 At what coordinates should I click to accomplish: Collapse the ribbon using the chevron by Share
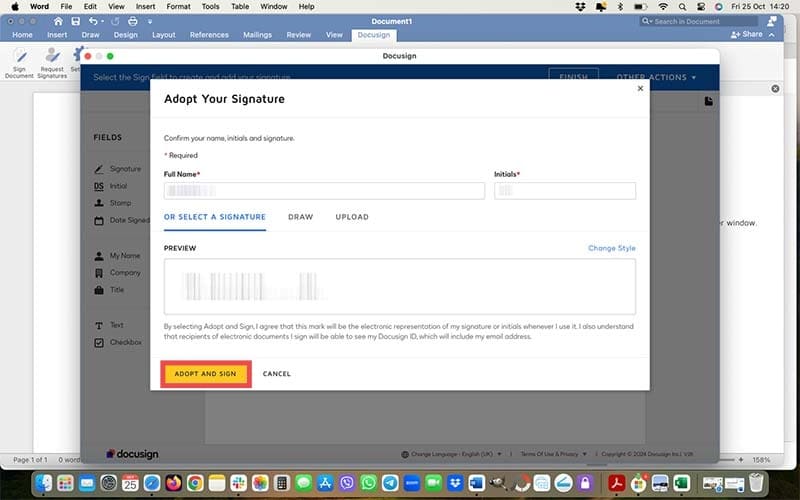coord(772,34)
